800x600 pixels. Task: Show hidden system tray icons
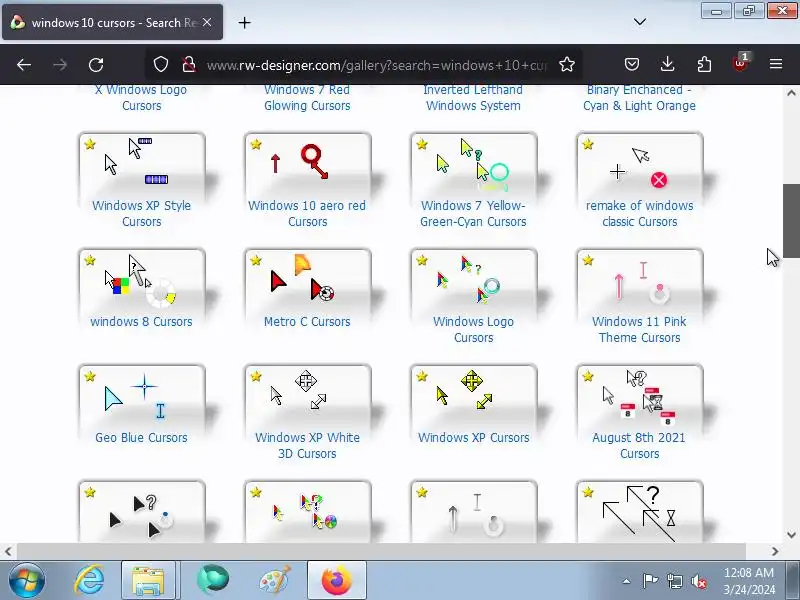click(x=627, y=581)
